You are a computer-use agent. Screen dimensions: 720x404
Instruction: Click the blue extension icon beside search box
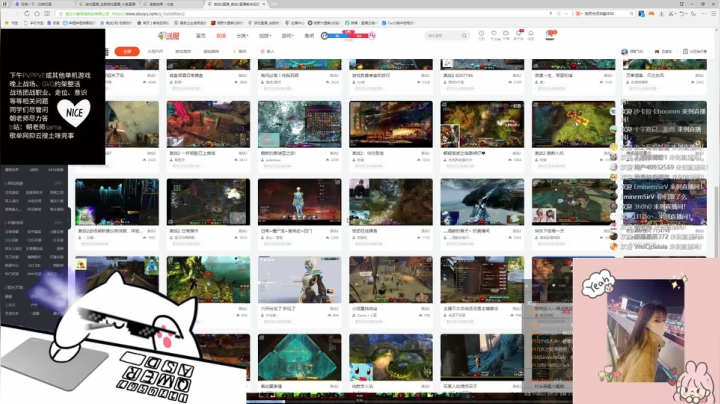(x=641, y=14)
